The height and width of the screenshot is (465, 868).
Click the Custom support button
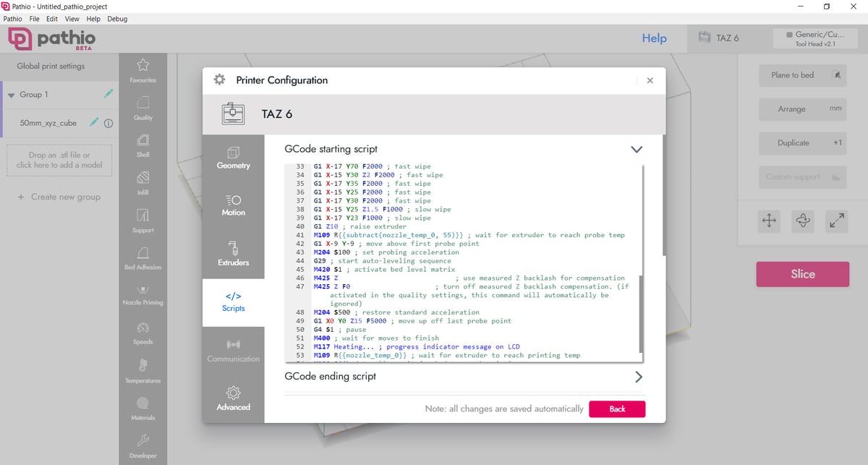click(802, 177)
